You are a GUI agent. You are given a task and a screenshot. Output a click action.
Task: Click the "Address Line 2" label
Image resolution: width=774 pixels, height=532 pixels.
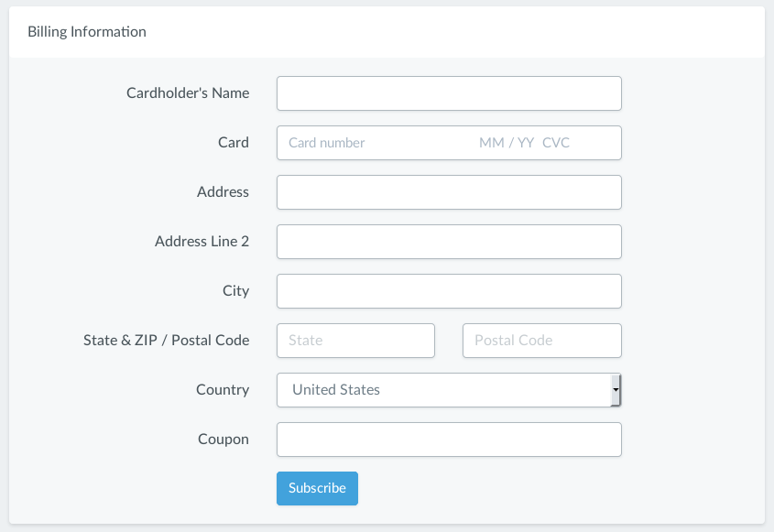(202, 242)
